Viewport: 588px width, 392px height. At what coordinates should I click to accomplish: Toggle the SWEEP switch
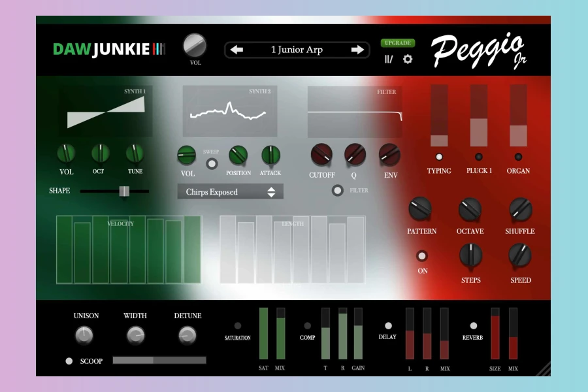click(x=212, y=163)
